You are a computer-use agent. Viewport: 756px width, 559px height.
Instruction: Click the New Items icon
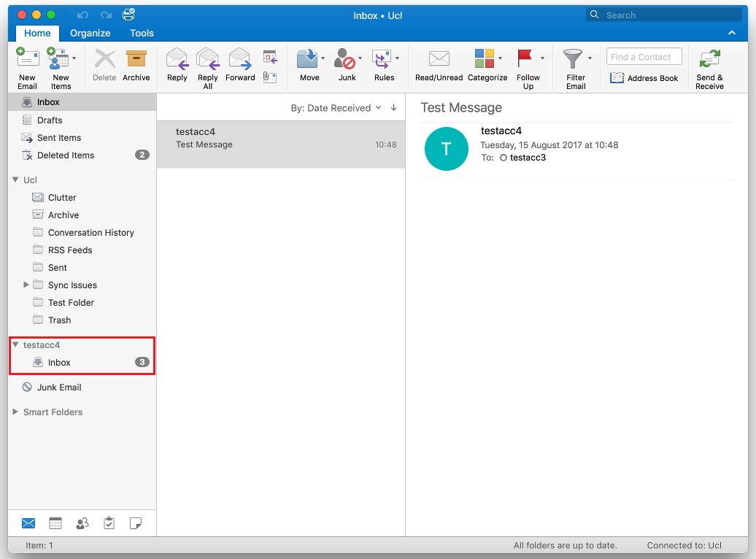coord(58,58)
